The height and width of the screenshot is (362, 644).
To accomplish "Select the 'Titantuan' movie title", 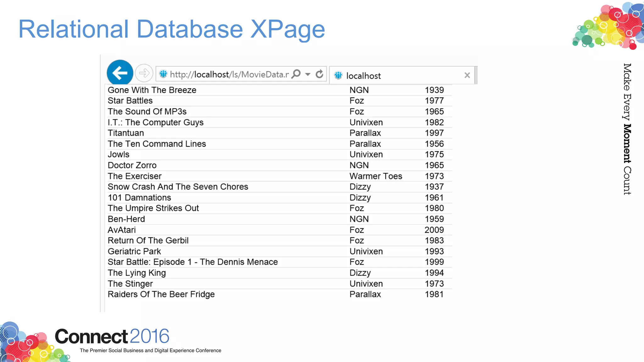I will point(126,133).
